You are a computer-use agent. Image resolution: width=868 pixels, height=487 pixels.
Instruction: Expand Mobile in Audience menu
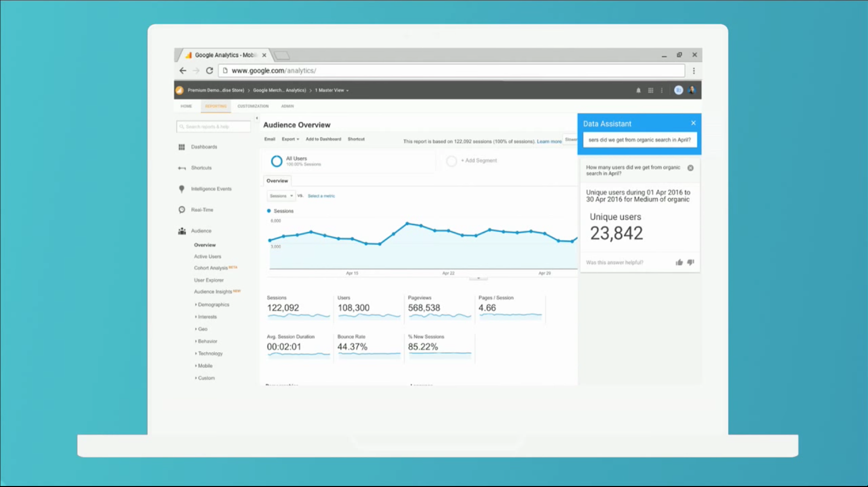coord(204,366)
